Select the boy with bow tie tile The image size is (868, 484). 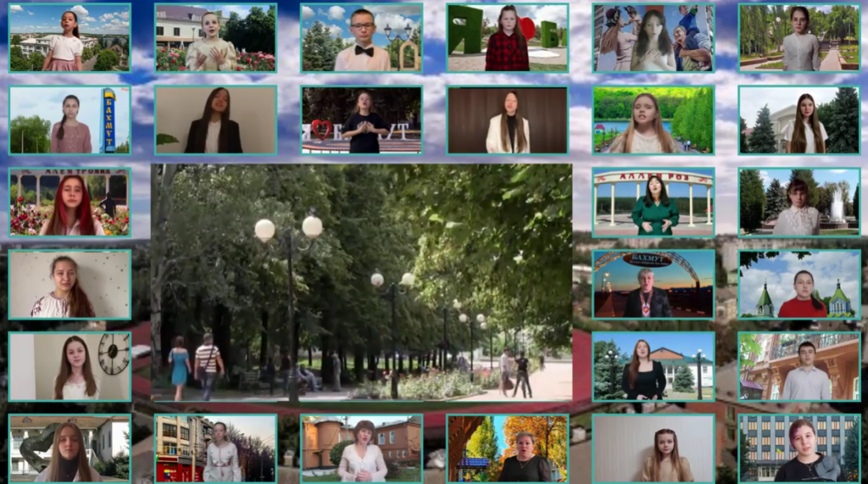[x=361, y=38]
